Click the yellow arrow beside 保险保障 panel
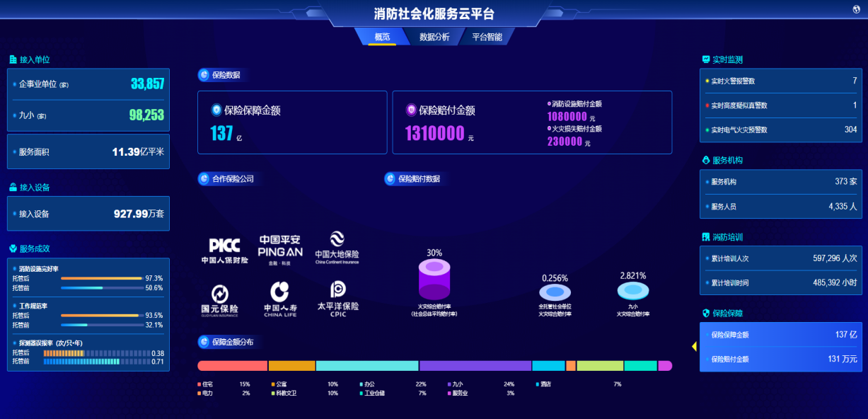The height and width of the screenshot is (419, 868). tap(694, 346)
